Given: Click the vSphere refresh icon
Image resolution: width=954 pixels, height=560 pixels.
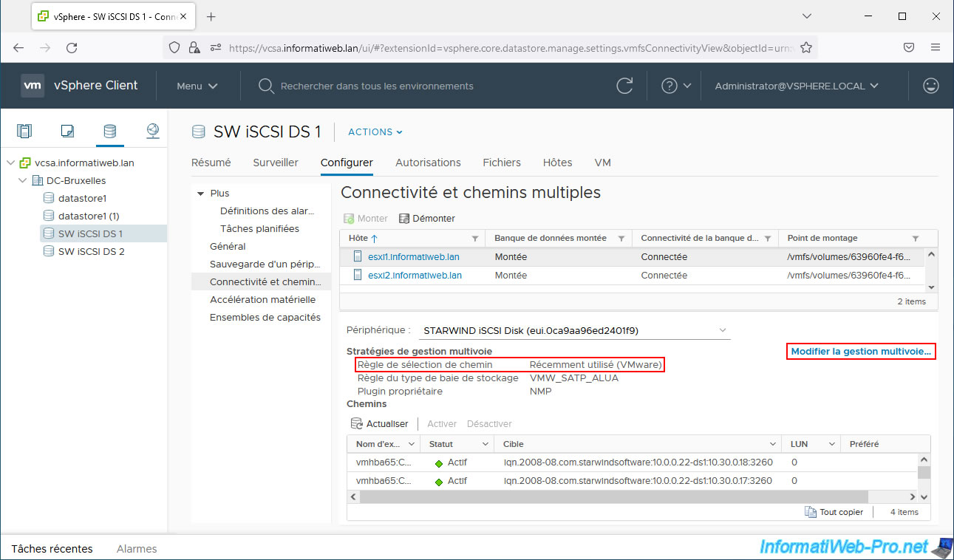Looking at the screenshot, I should click(624, 86).
